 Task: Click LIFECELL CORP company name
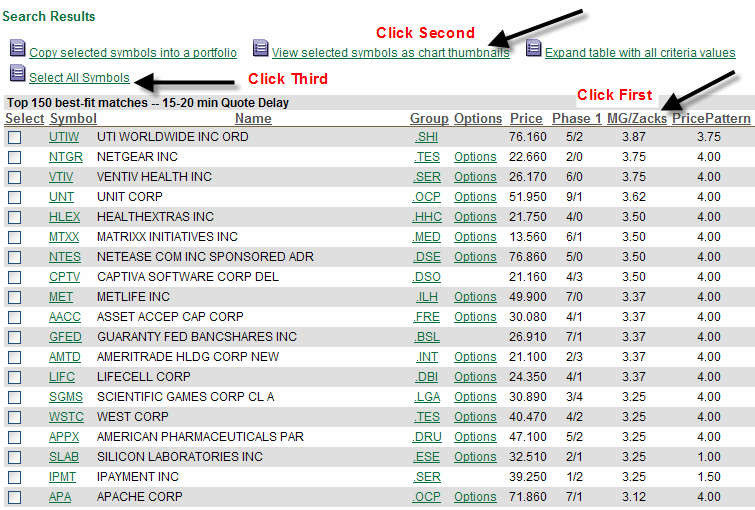click(143, 377)
